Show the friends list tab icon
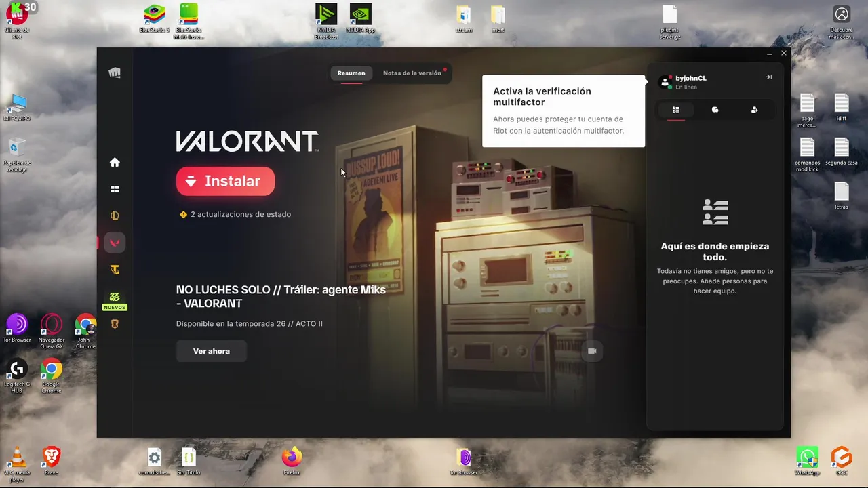 (675, 110)
